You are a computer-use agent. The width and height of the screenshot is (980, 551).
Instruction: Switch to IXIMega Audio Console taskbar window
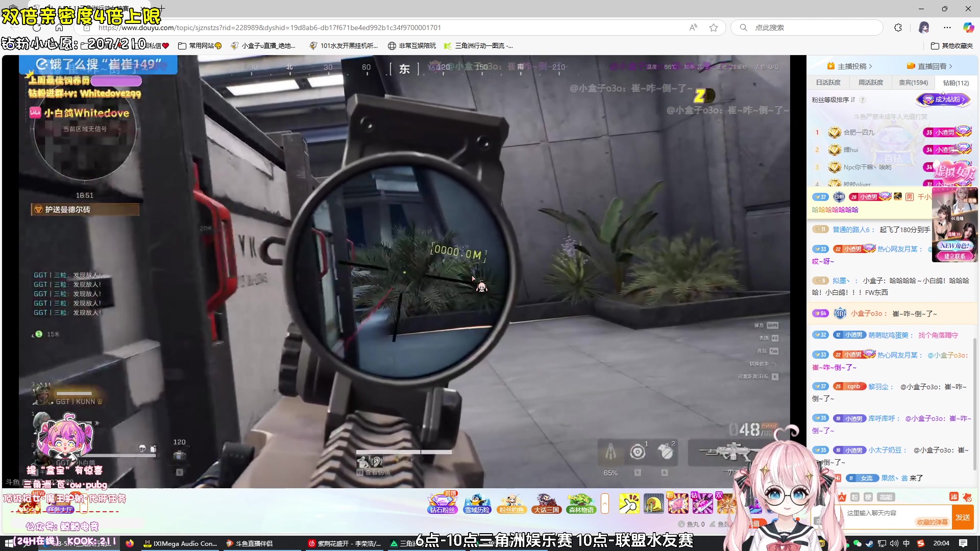tap(181, 543)
